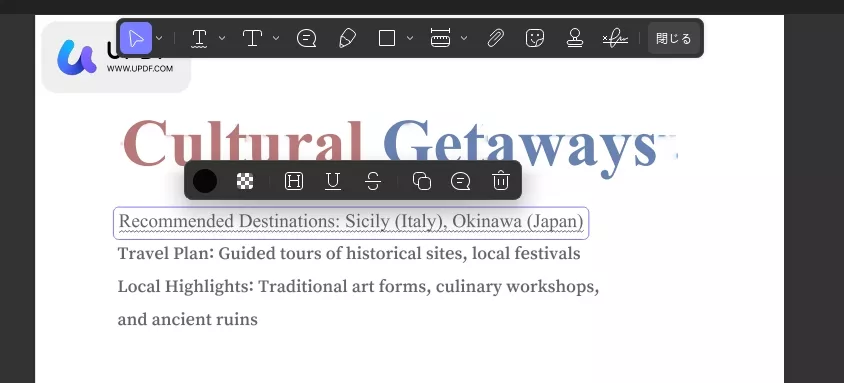Expand the measurement tool dropdown
The image size is (844, 383).
(464, 38)
